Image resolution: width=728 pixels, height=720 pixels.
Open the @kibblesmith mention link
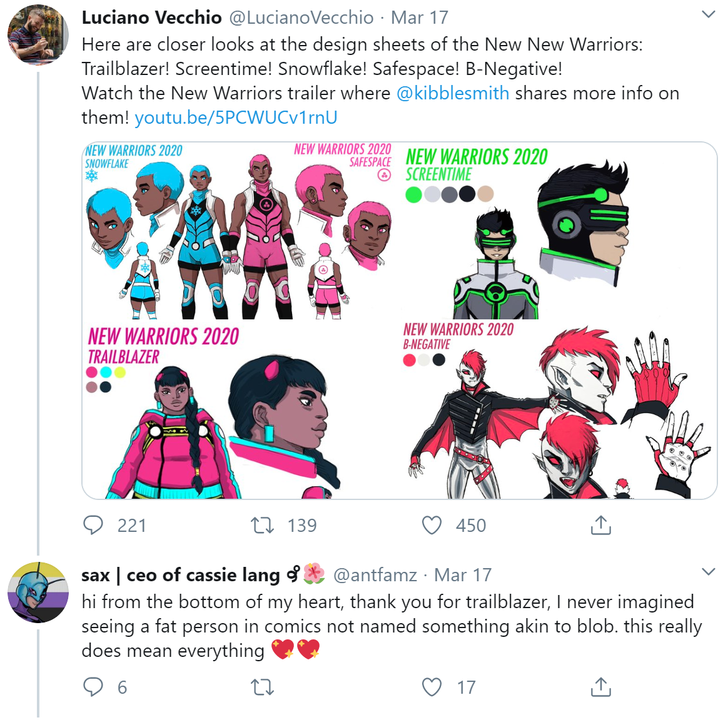[x=453, y=92]
